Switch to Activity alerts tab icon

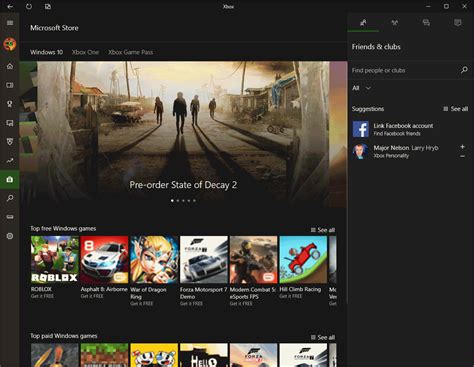click(458, 23)
